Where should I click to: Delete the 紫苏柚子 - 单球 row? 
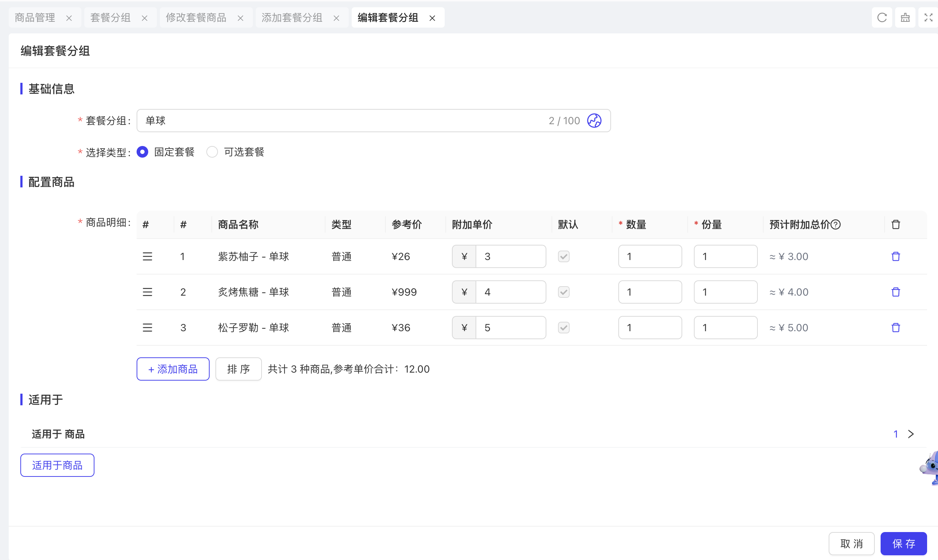(895, 257)
